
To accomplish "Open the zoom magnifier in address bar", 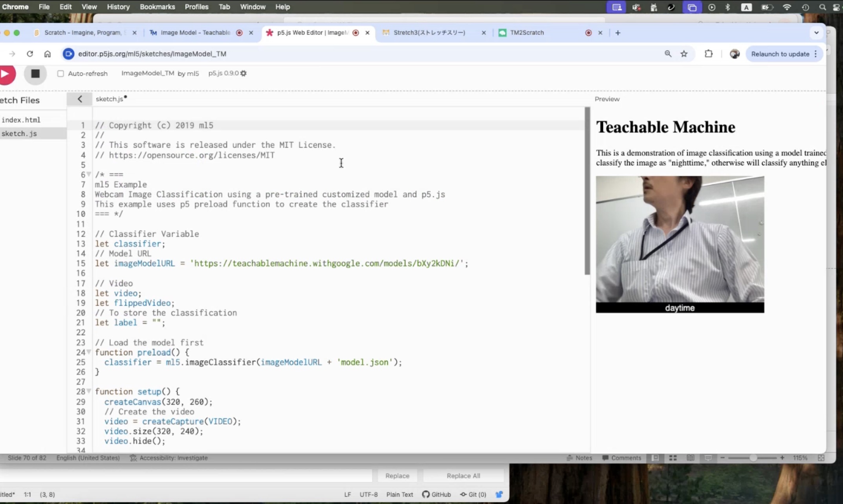I will pos(668,54).
